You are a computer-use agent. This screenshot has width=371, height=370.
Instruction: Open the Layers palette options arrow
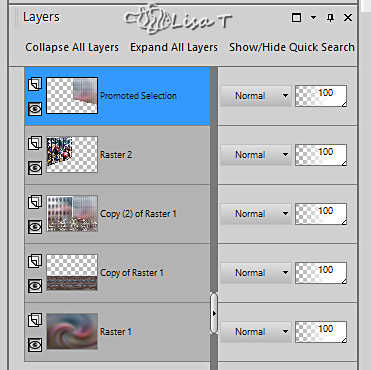313,17
